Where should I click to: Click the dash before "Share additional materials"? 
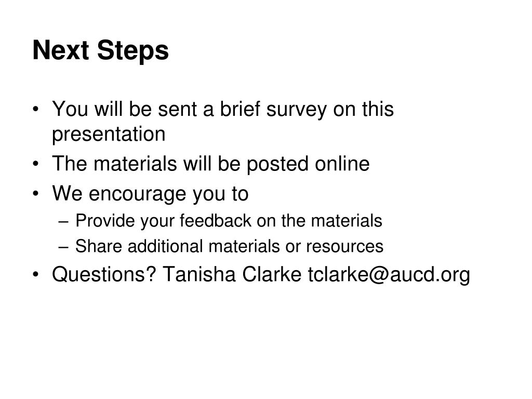point(63,248)
